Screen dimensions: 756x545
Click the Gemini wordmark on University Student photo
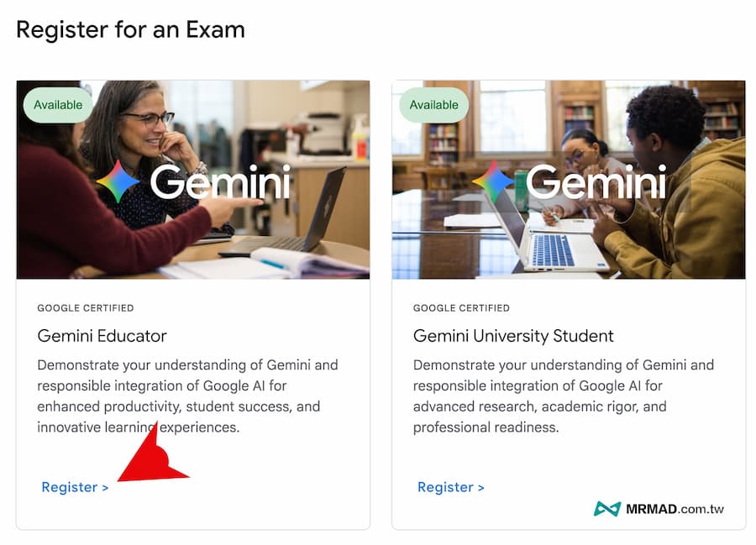596,182
